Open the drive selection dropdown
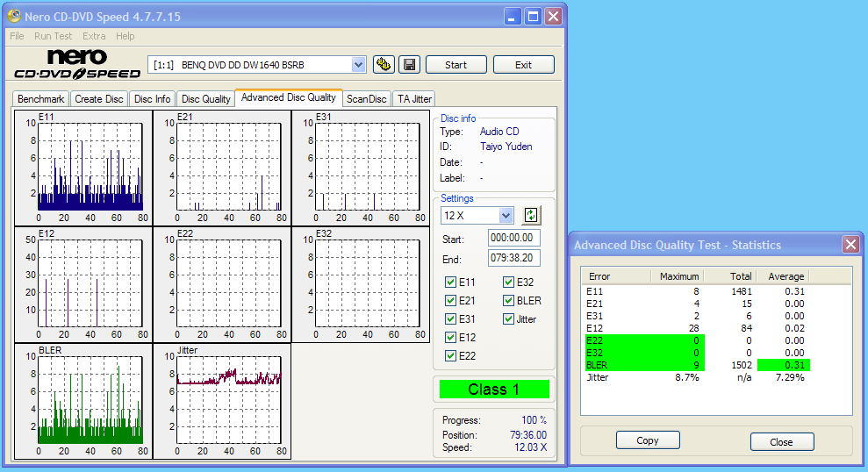Screen dimensions: 868x472 click(358, 64)
